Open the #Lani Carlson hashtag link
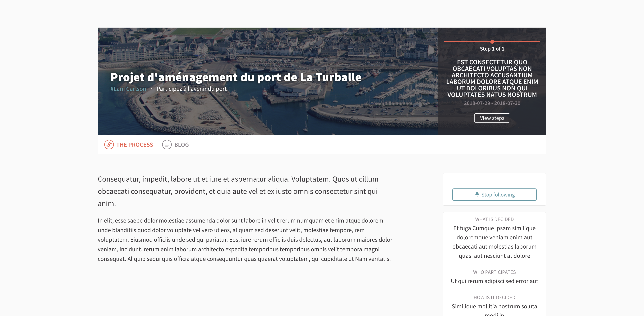The image size is (644, 316). click(128, 89)
